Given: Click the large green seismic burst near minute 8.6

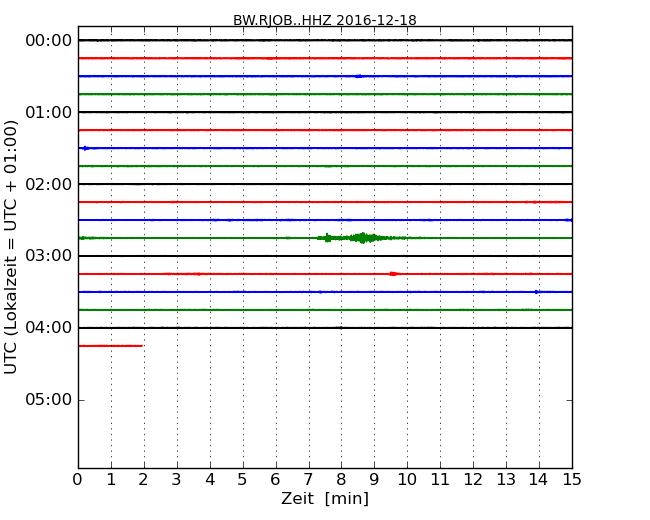Looking at the screenshot, I should click(363, 238).
